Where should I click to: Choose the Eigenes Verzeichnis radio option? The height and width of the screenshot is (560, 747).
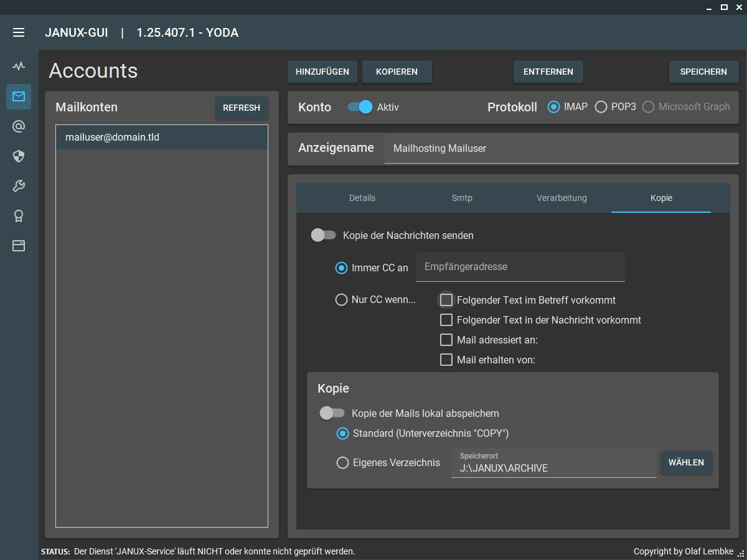[x=342, y=463]
